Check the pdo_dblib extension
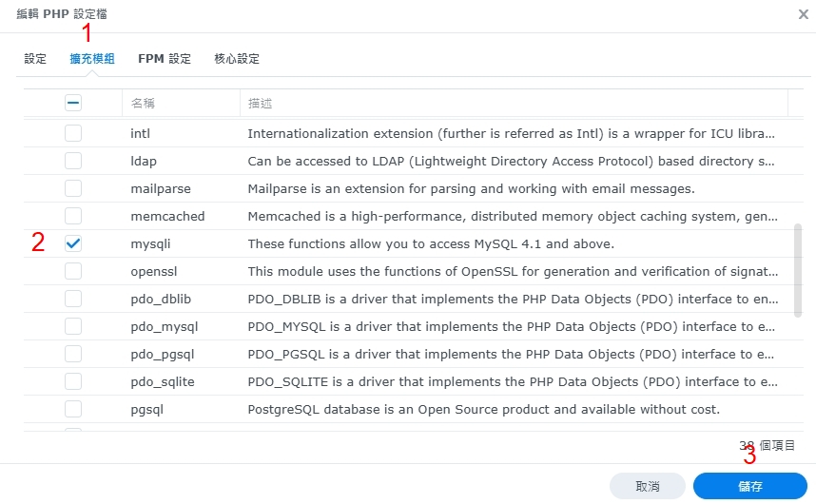The width and height of the screenshot is (816, 504). 73,299
